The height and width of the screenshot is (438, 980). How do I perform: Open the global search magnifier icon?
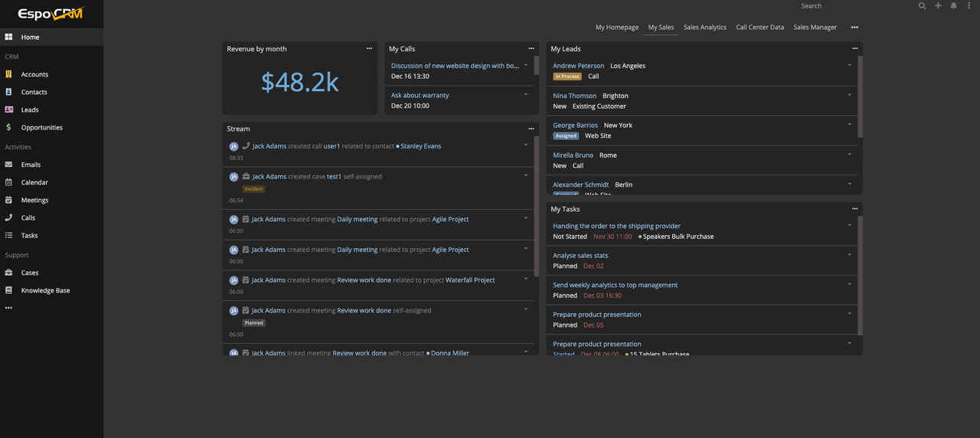click(x=922, y=6)
